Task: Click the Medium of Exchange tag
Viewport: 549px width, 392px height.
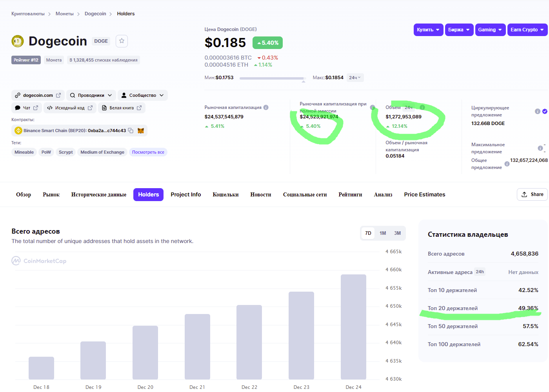Action: pos(102,152)
